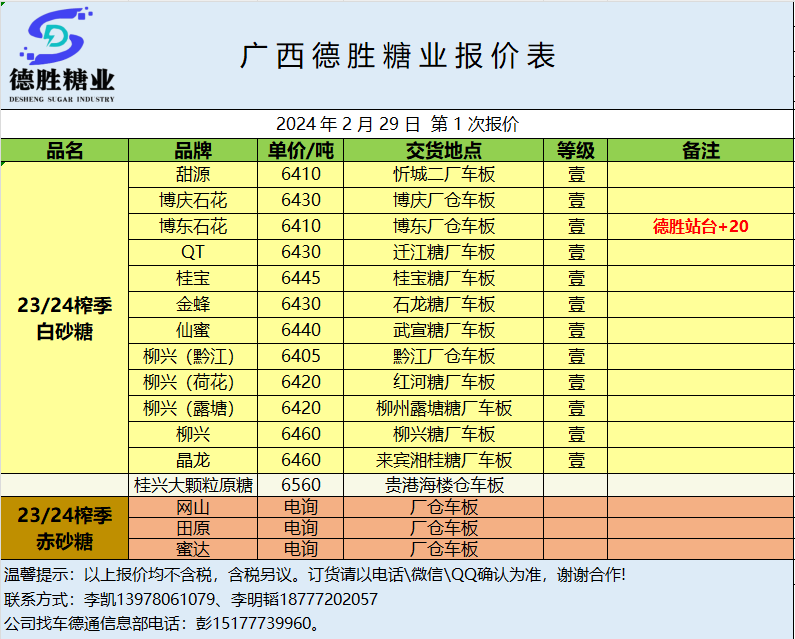This screenshot has width=795, height=639.
Task: Click the 6560 price cell
Action: 301,486
